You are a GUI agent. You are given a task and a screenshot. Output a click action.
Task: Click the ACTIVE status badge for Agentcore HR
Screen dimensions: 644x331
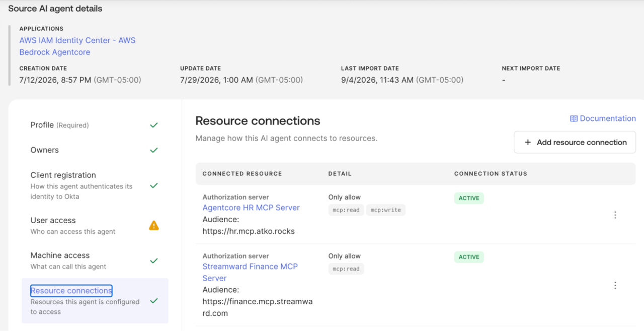point(469,198)
